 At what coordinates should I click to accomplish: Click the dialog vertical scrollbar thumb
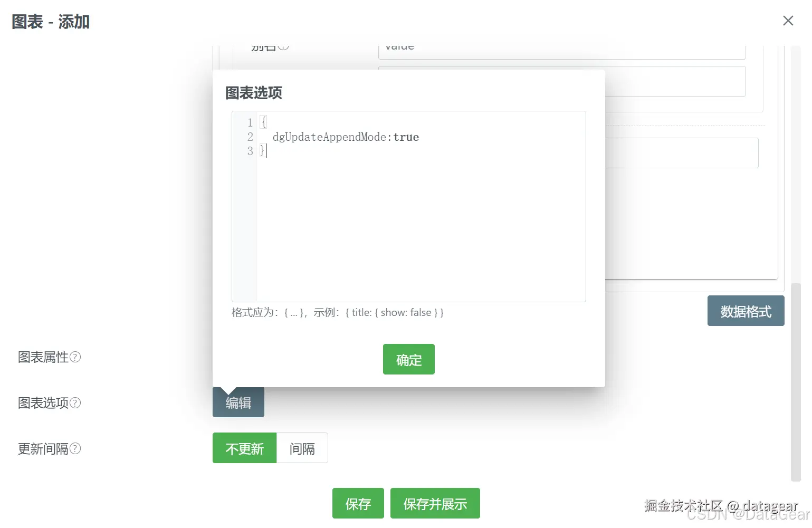(x=796, y=382)
